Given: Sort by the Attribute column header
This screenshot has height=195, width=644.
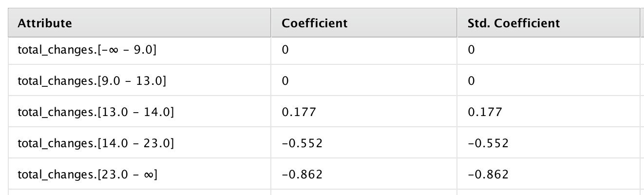Looking at the screenshot, I should (139, 22).
